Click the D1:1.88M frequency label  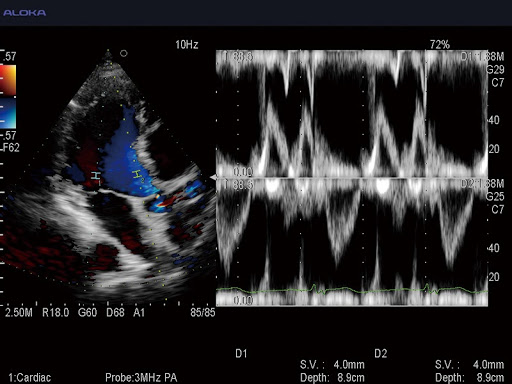click(482, 57)
